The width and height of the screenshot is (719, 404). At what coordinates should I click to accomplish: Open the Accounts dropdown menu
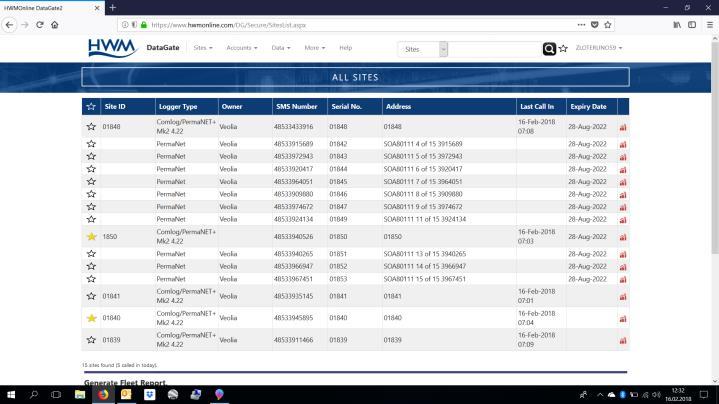point(242,48)
